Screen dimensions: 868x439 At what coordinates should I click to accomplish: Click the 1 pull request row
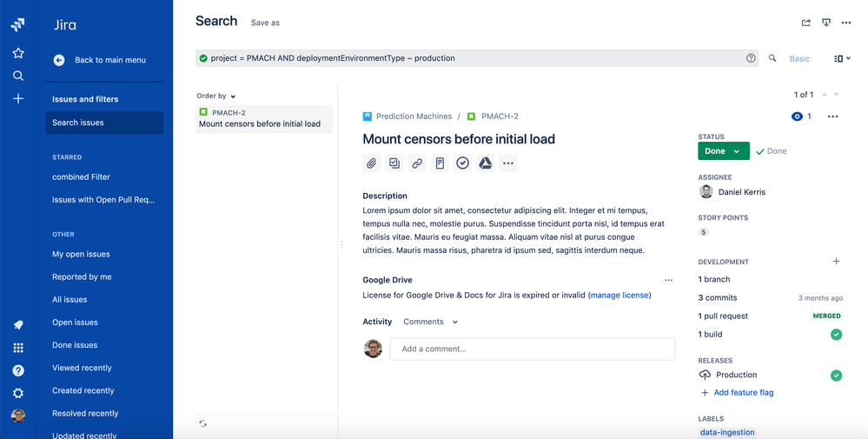click(770, 316)
